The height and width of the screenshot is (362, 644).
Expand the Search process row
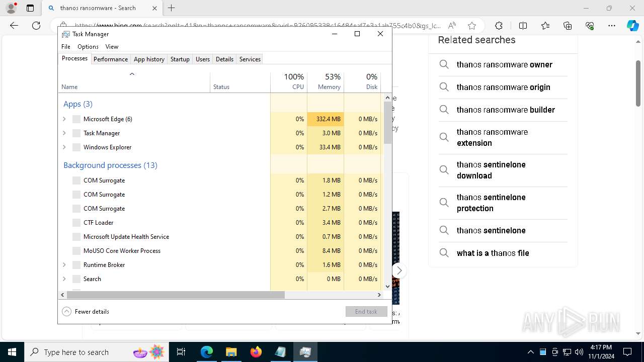point(64,279)
